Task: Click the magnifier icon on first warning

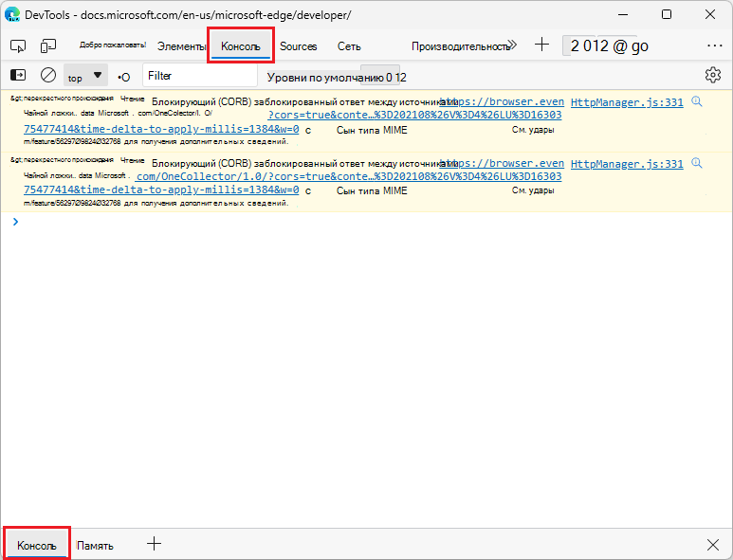Action: [x=697, y=101]
